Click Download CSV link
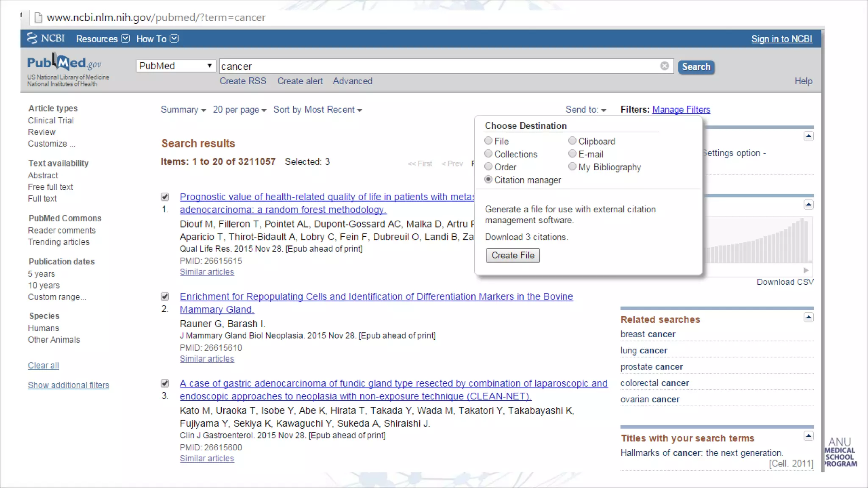 point(785,282)
